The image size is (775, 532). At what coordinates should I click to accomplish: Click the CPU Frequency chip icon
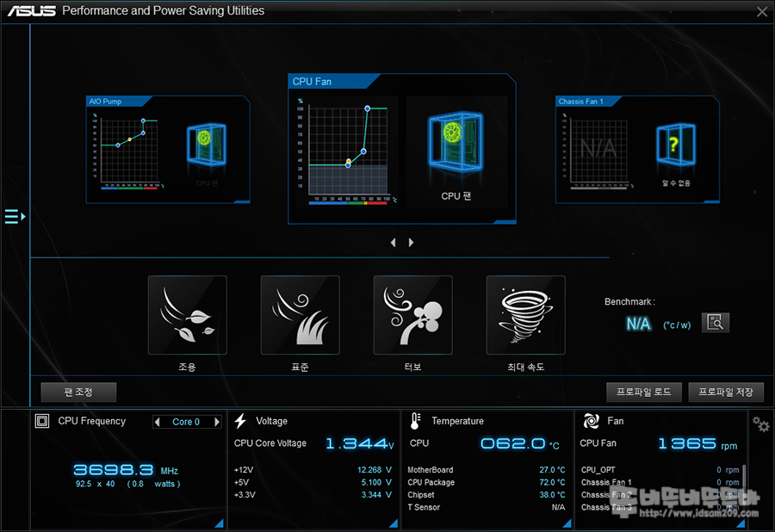(42, 421)
